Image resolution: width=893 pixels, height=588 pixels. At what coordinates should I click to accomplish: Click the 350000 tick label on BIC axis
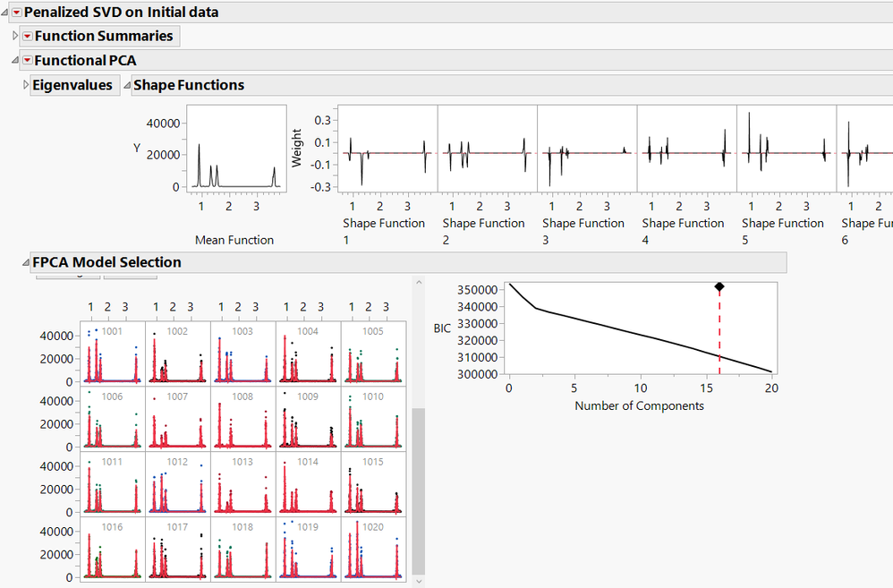pos(477,289)
